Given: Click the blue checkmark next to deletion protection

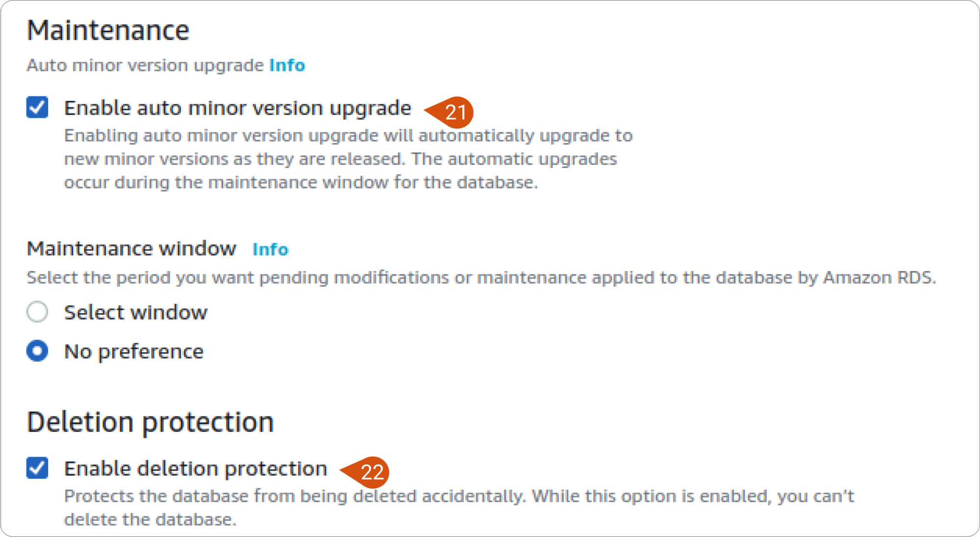Looking at the screenshot, I should tap(37, 468).
